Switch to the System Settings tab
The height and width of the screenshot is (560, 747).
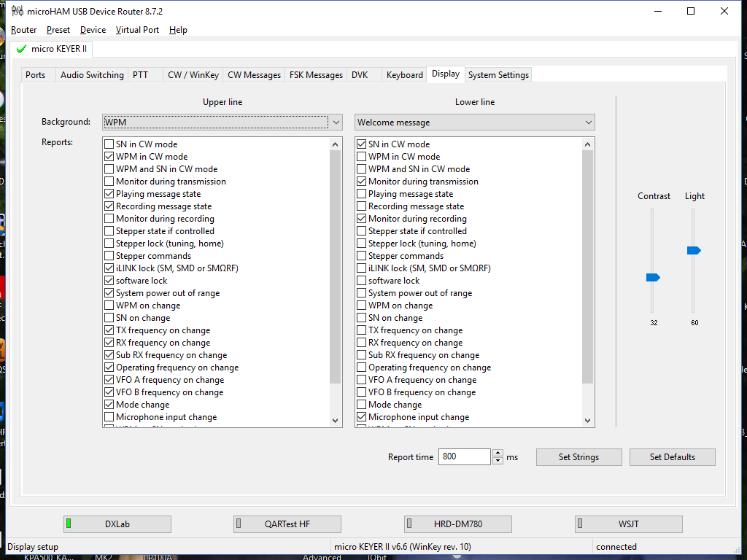498,74
